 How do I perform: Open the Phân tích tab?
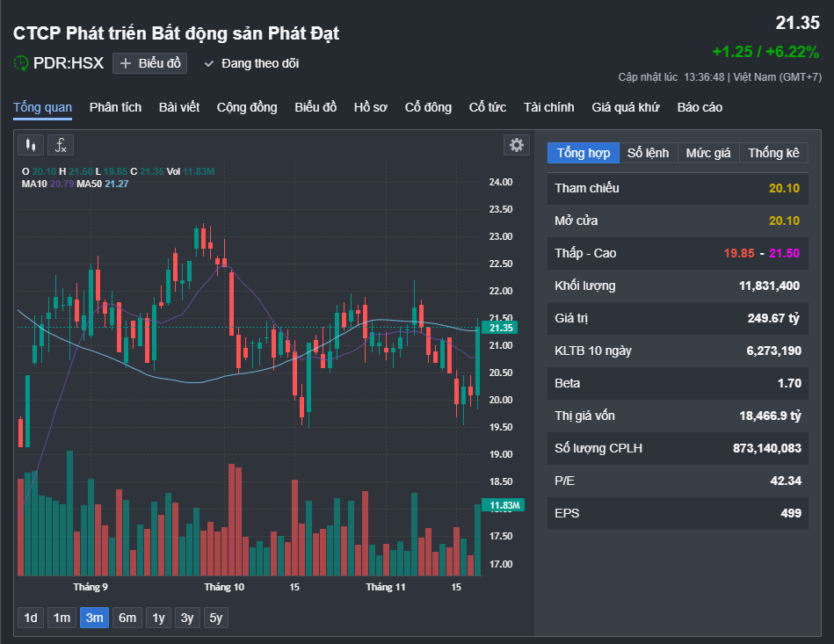coord(115,107)
